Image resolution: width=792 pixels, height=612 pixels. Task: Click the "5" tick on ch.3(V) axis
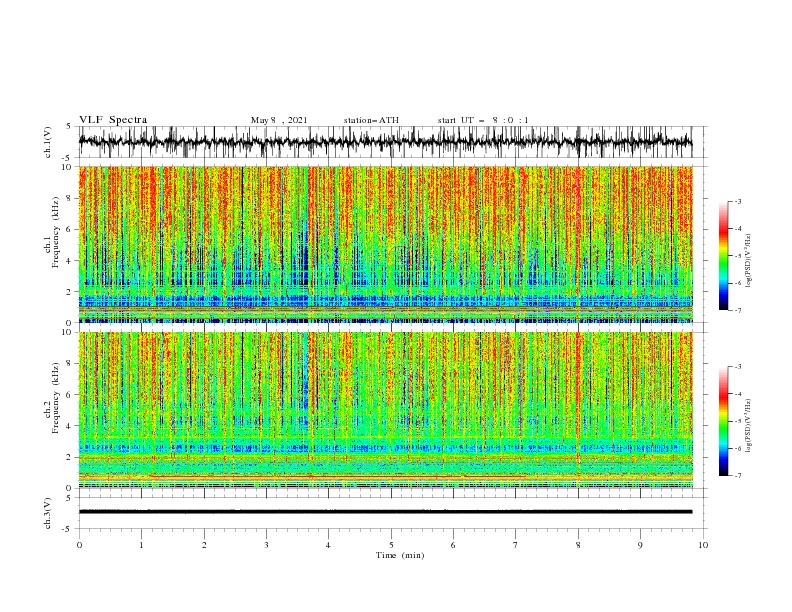pos(68,498)
